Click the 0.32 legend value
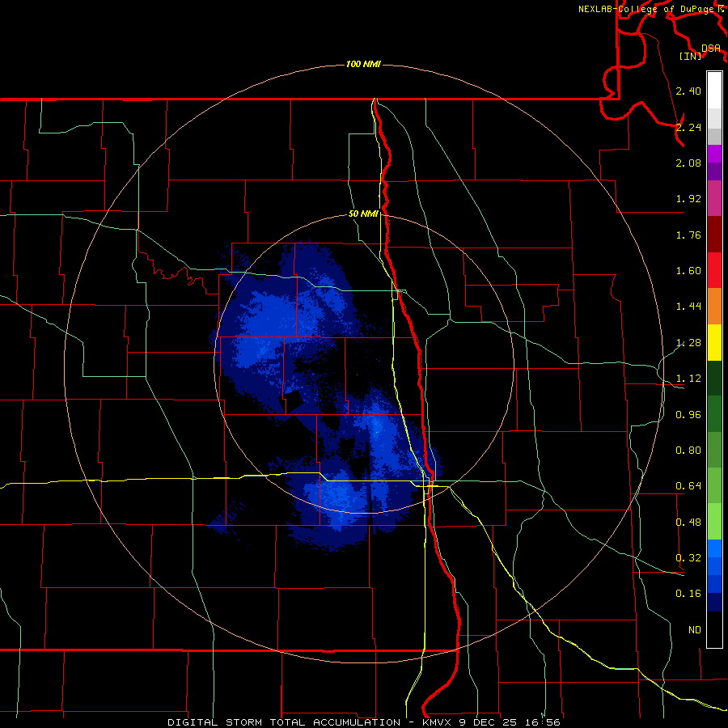Viewport: 728px width, 728px height. [x=688, y=558]
